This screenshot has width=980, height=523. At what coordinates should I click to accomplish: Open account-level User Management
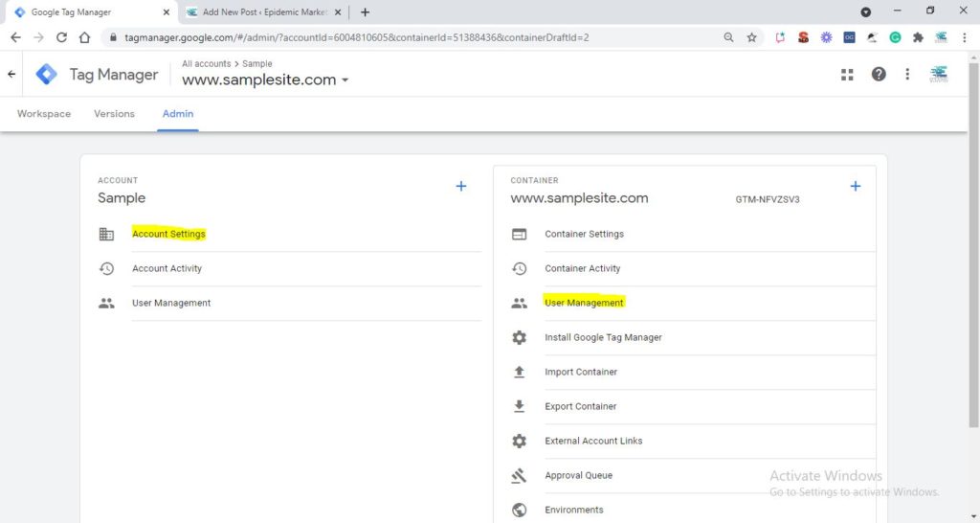click(x=171, y=303)
